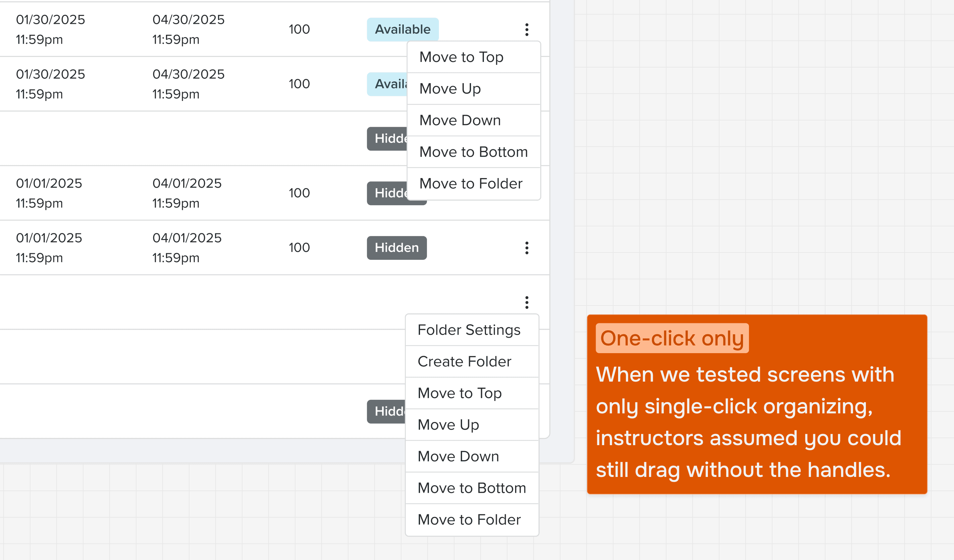Viewport: 954px width, 560px height.
Task: Choose Move to Bottom in lower menu
Action: [472, 488]
